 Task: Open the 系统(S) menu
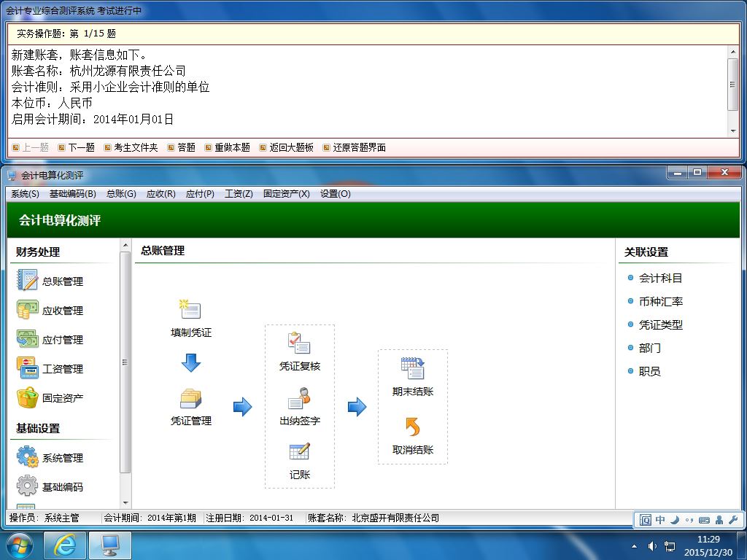pyautogui.click(x=25, y=194)
